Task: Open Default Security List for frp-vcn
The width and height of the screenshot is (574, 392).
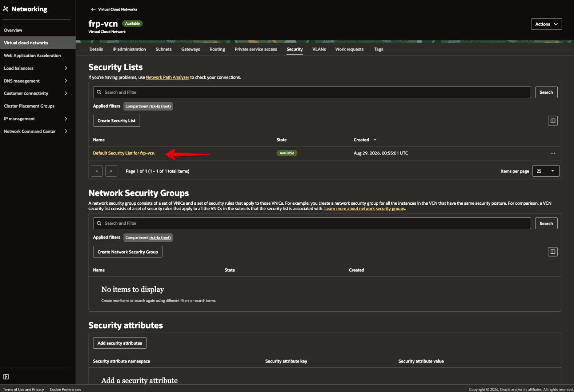Action: coord(124,153)
